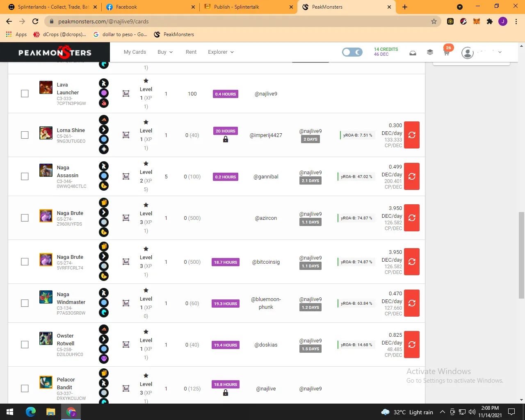Click the gold foil icon for Pelacor Bandit
This screenshot has height=420, width=525.
coord(104,373)
